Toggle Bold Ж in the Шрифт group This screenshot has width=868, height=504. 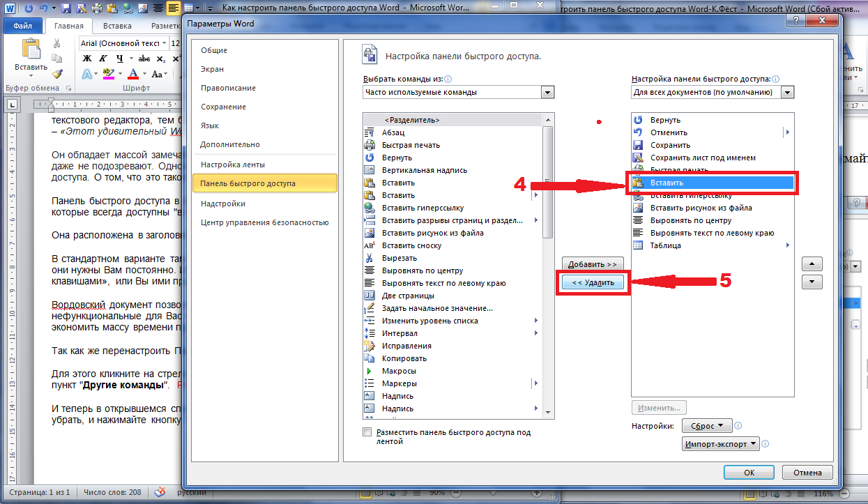pyautogui.click(x=87, y=59)
